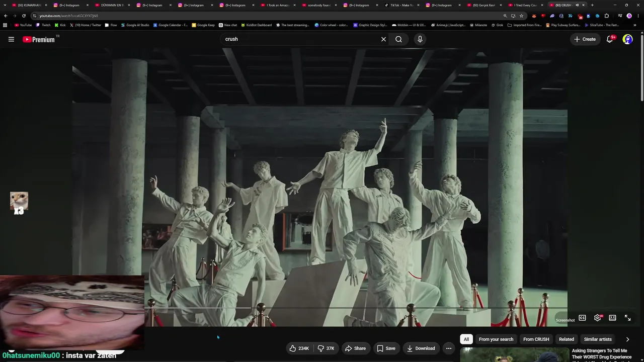
Task: Open the Twitch bookmark
Action: click(x=43, y=25)
